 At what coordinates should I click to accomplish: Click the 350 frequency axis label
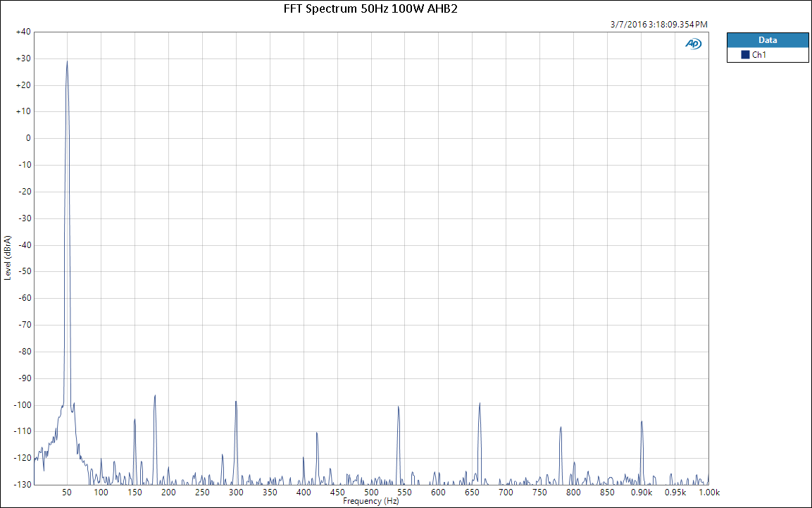(269, 492)
